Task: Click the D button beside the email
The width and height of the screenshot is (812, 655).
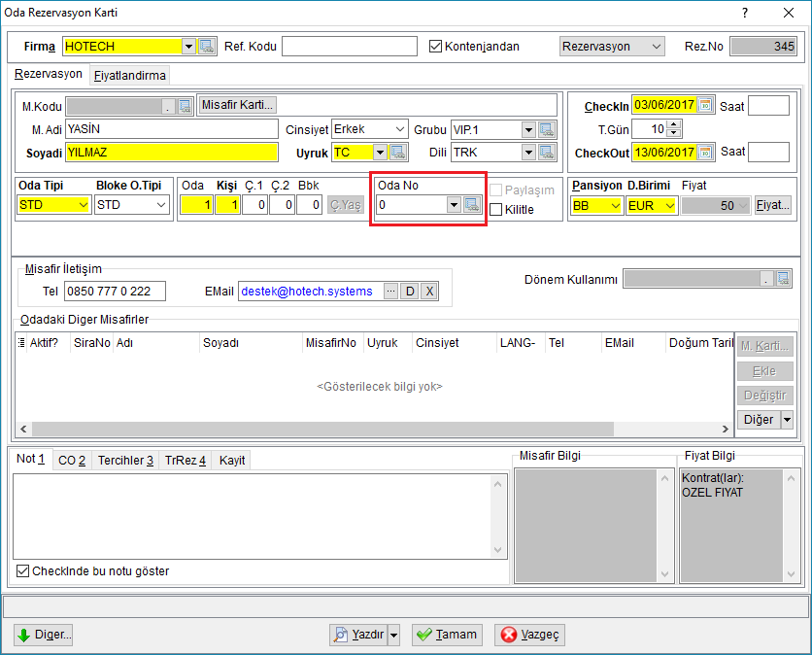Action: (410, 292)
